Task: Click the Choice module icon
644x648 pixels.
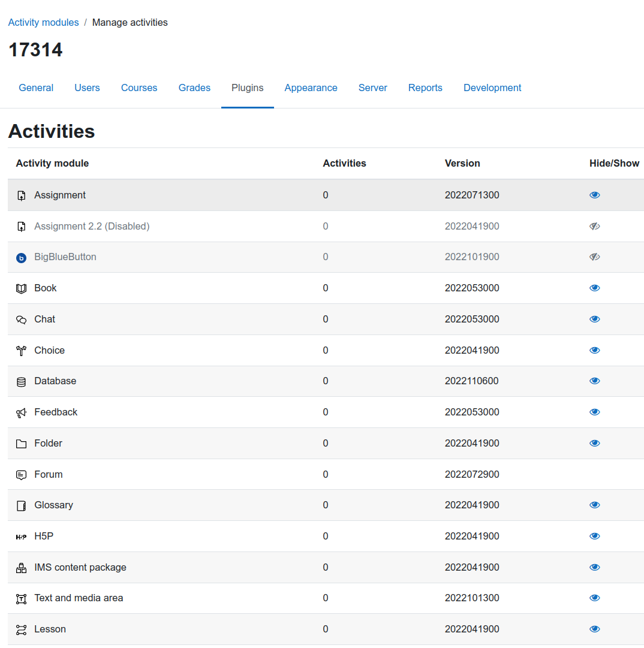Action: click(x=21, y=351)
